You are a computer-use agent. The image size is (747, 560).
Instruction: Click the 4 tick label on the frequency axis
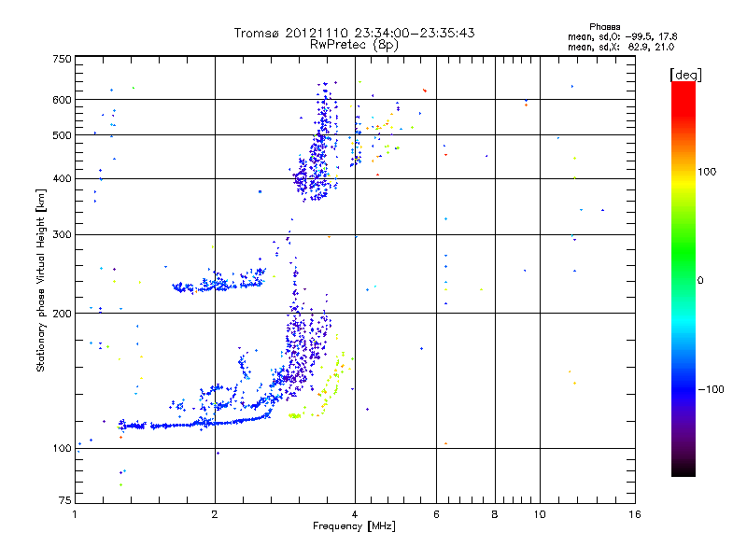pyautogui.click(x=355, y=514)
